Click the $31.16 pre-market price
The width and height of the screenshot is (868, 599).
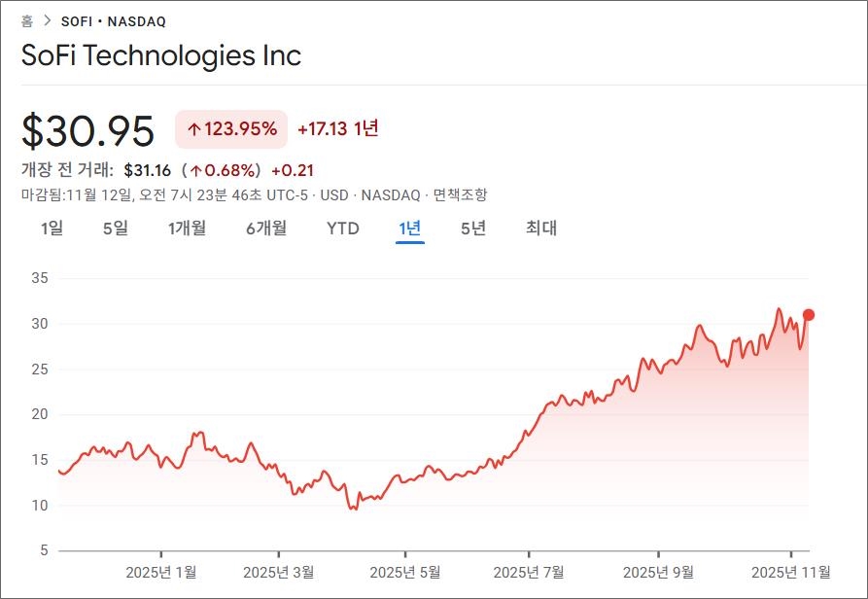[x=144, y=170]
